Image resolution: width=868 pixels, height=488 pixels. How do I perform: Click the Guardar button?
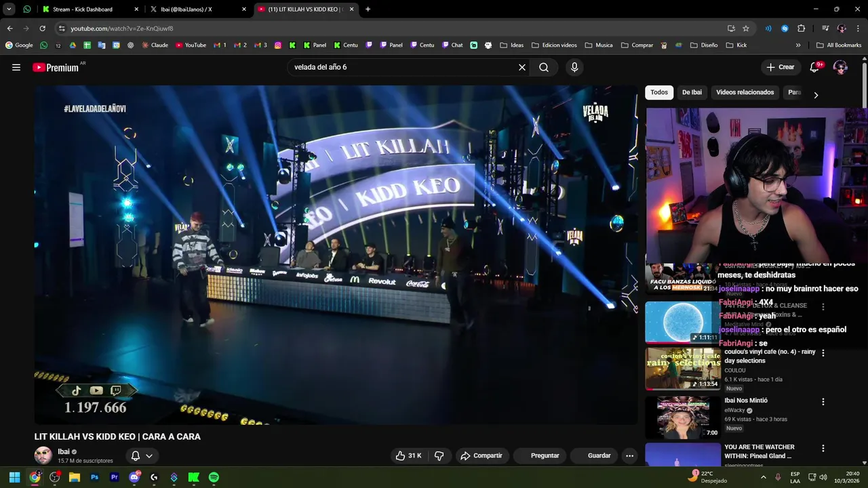[x=593, y=455]
